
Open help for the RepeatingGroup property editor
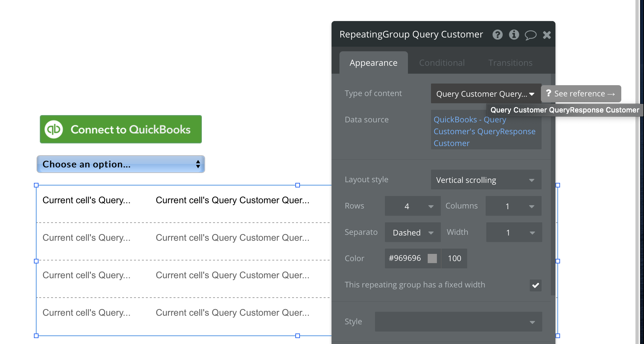point(497,35)
